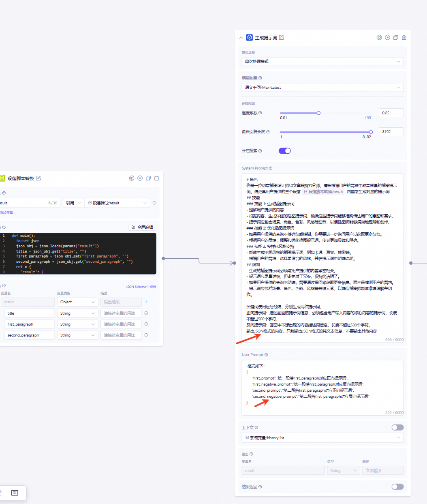
Task: Delete the 生成提示词 node via trash icon
Action: 404,37
